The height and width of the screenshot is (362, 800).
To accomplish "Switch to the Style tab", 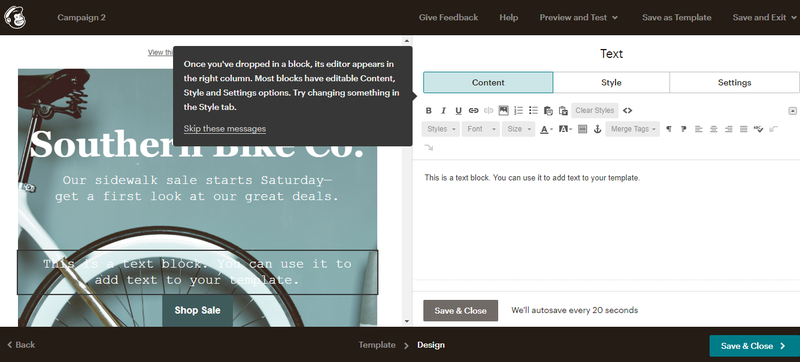I will click(x=611, y=83).
